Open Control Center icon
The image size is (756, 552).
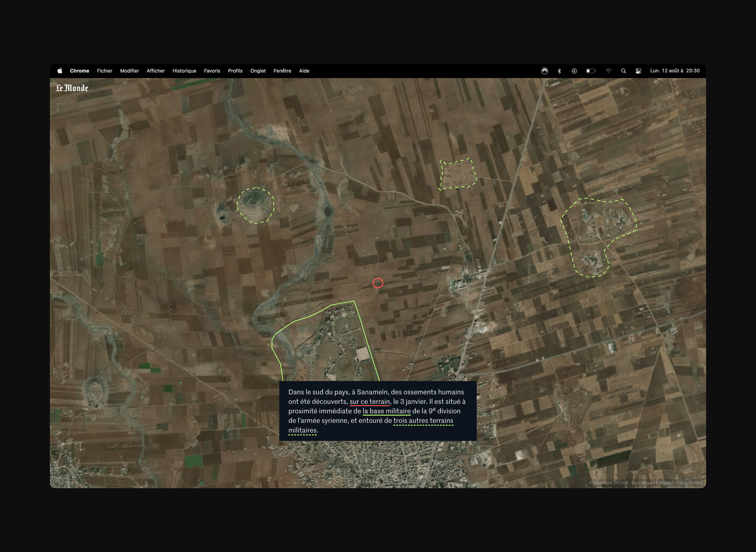point(638,71)
